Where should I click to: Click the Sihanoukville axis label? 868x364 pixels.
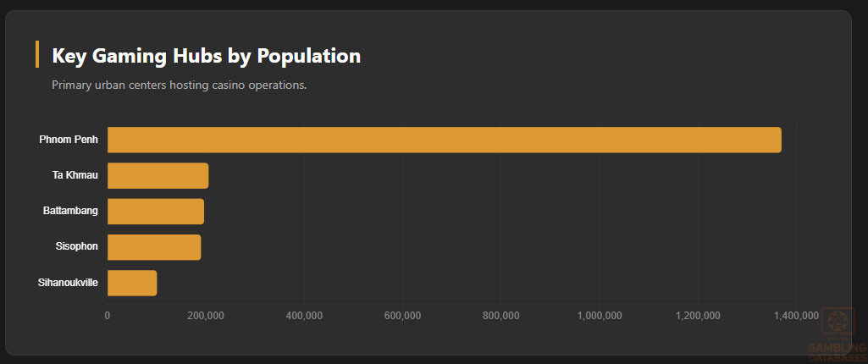click(x=68, y=283)
